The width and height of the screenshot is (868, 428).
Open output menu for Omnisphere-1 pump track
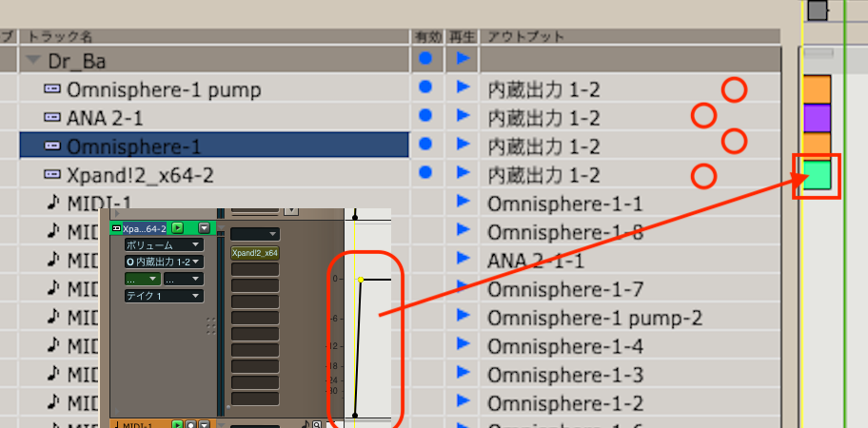tap(543, 89)
